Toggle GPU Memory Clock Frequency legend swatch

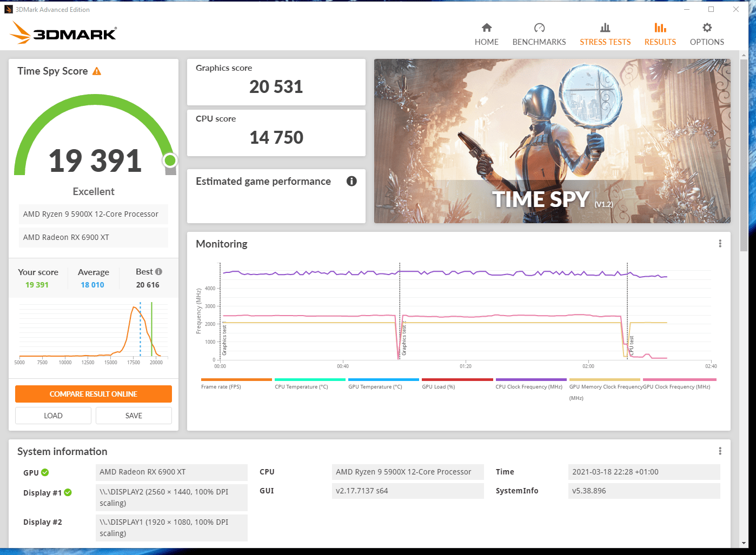605,380
